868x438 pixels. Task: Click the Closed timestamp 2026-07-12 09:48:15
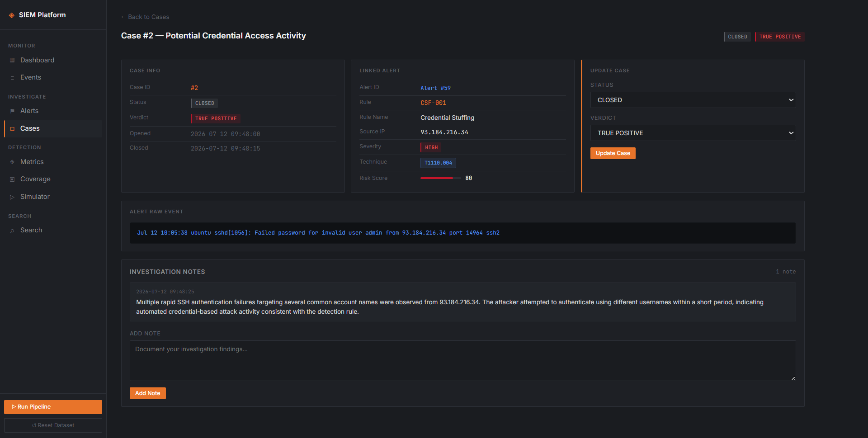pyautogui.click(x=225, y=148)
